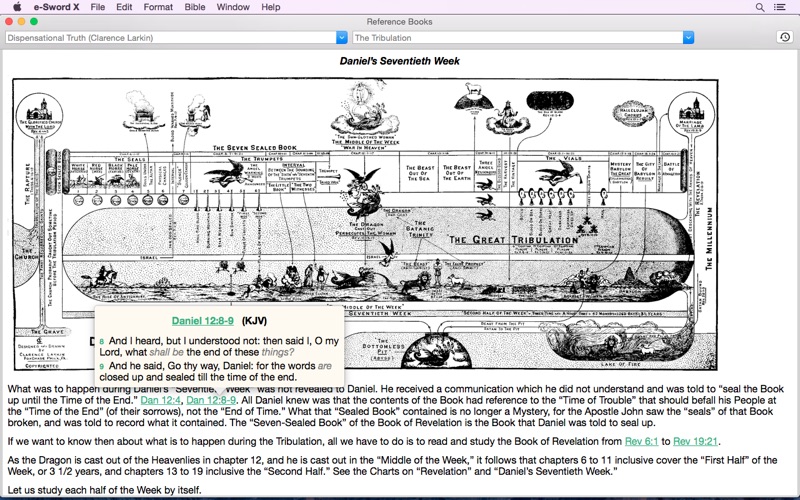This screenshot has height=500, width=800.
Task: Zoom the Reference Books window with green button
Action: [34, 21]
